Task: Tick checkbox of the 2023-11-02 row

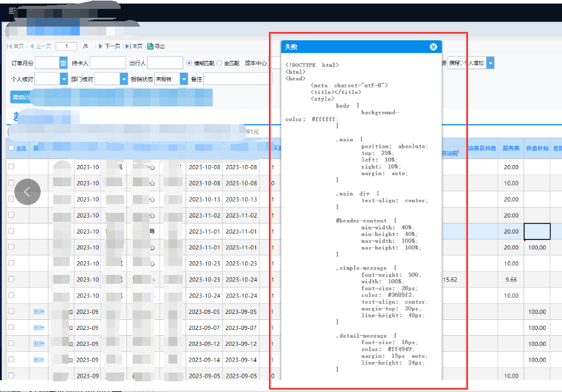Action: point(11,215)
